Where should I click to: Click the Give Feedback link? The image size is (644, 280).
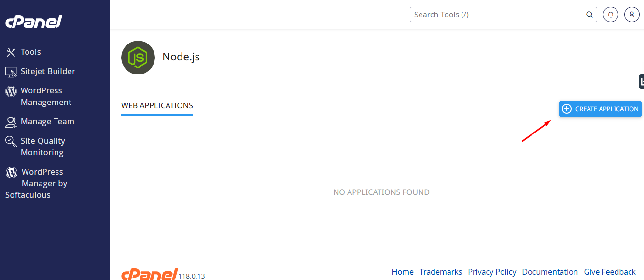(610, 272)
